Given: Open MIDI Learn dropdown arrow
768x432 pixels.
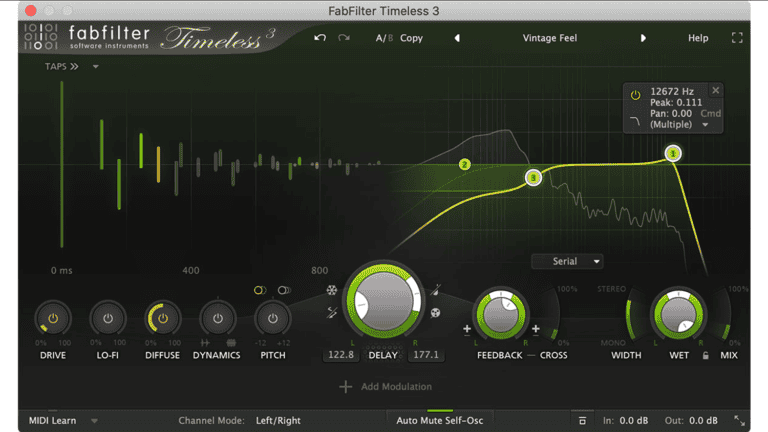Looking at the screenshot, I should (x=94, y=421).
